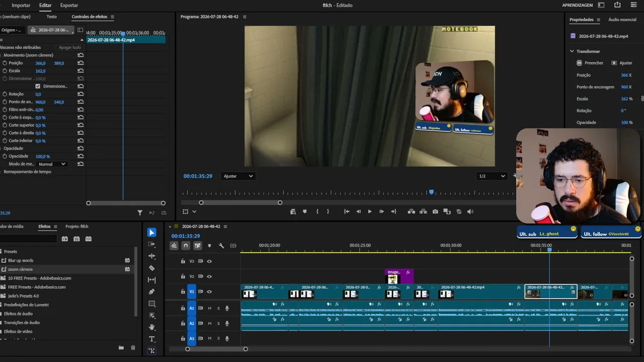Mark Out point in Program monitor

[x=328, y=212]
